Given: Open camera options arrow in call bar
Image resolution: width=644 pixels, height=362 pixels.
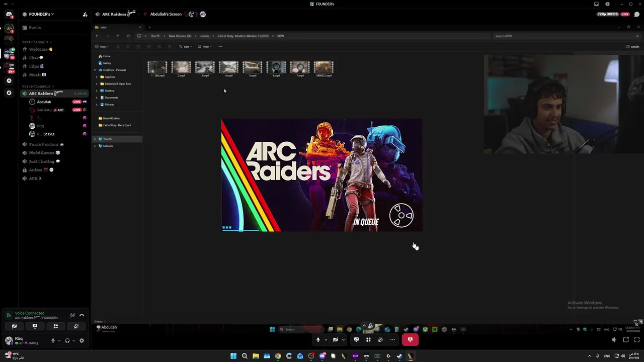Looking at the screenshot, I should tap(343, 340).
